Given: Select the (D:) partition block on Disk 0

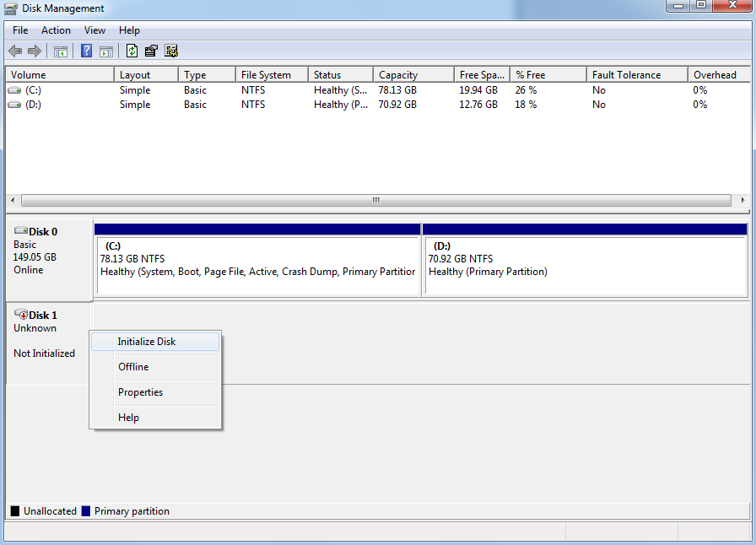Looking at the screenshot, I should coord(586,260).
